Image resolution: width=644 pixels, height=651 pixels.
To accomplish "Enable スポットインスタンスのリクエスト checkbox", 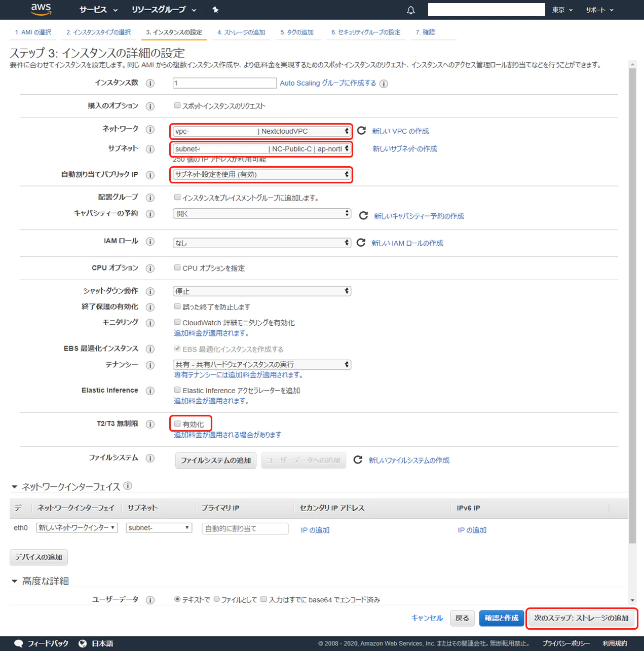I will click(177, 105).
